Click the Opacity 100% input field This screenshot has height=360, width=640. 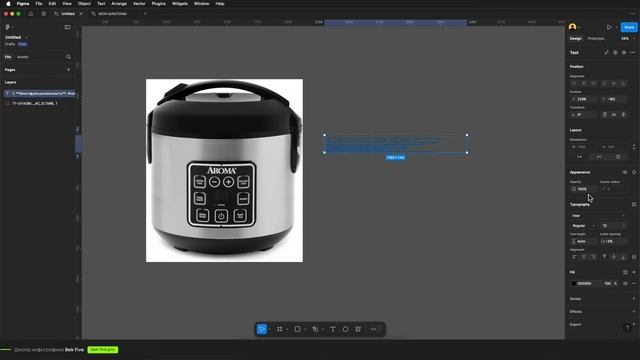(584, 189)
